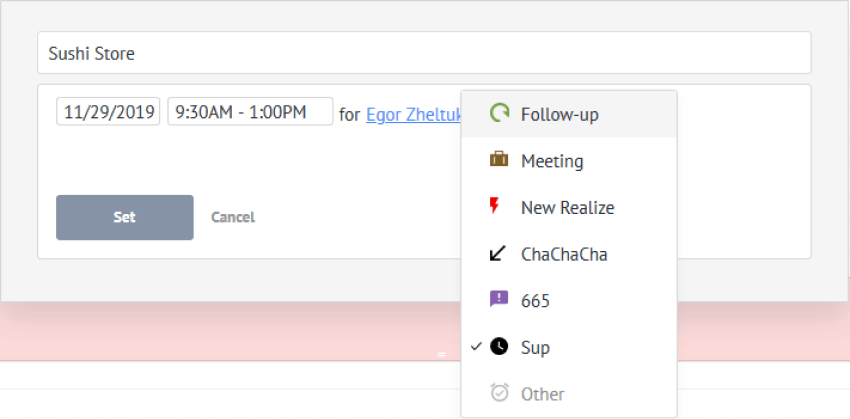Click the brown briefcase Meeting icon
Viewport: 850px width, 419px height.
[499, 160]
